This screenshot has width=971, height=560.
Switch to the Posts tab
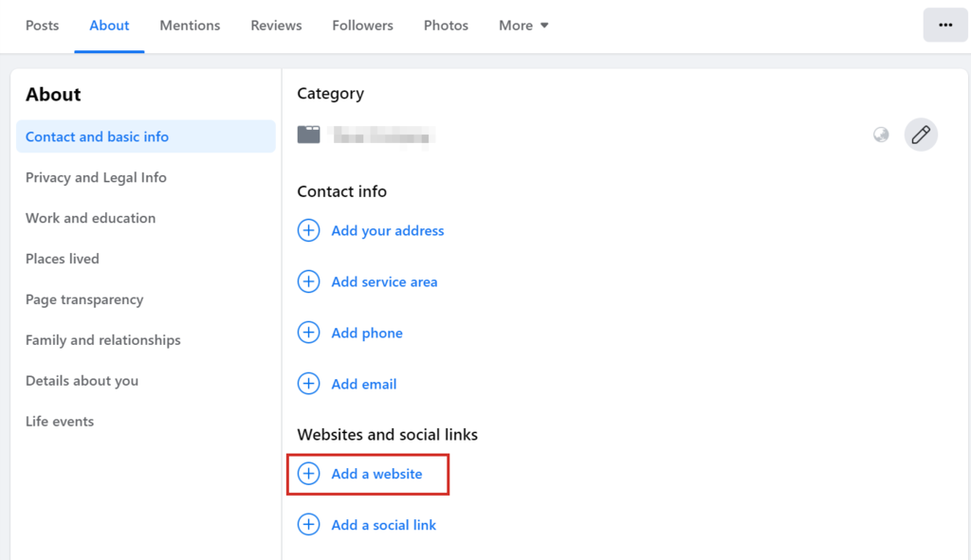click(42, 26)
